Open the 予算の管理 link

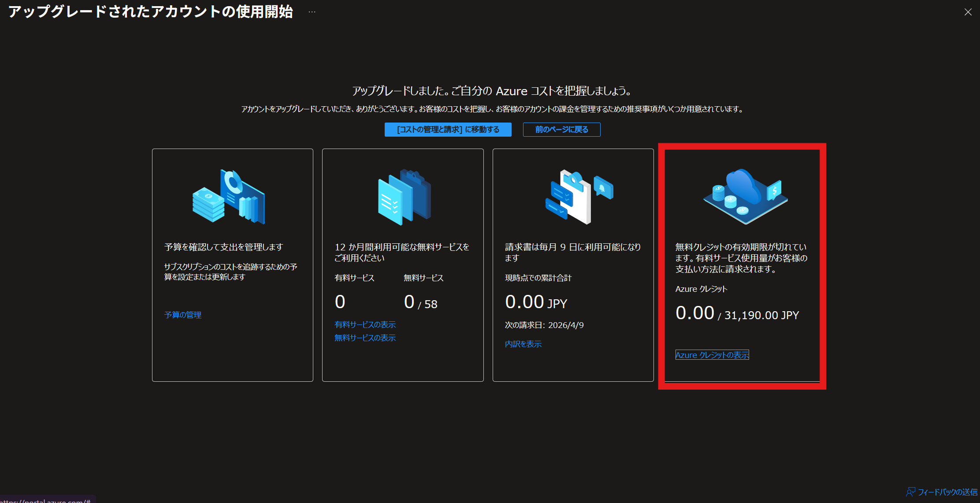tap(183, 315)
